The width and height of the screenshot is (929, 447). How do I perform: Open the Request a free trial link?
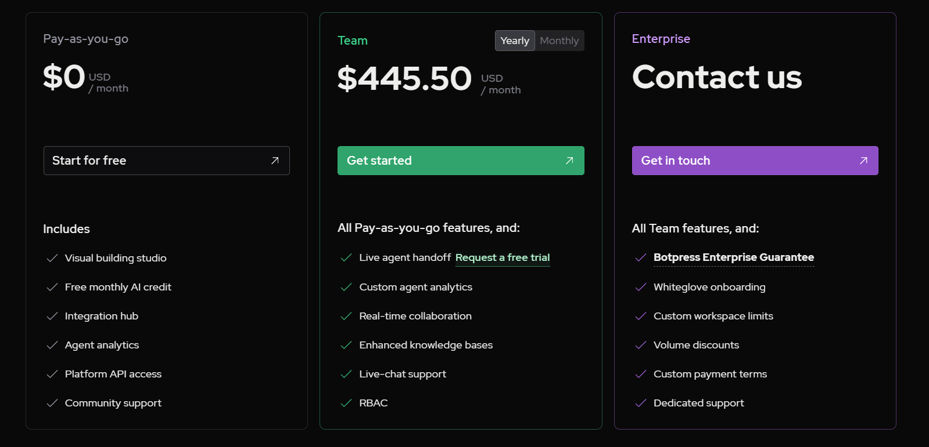coord(502,258)
